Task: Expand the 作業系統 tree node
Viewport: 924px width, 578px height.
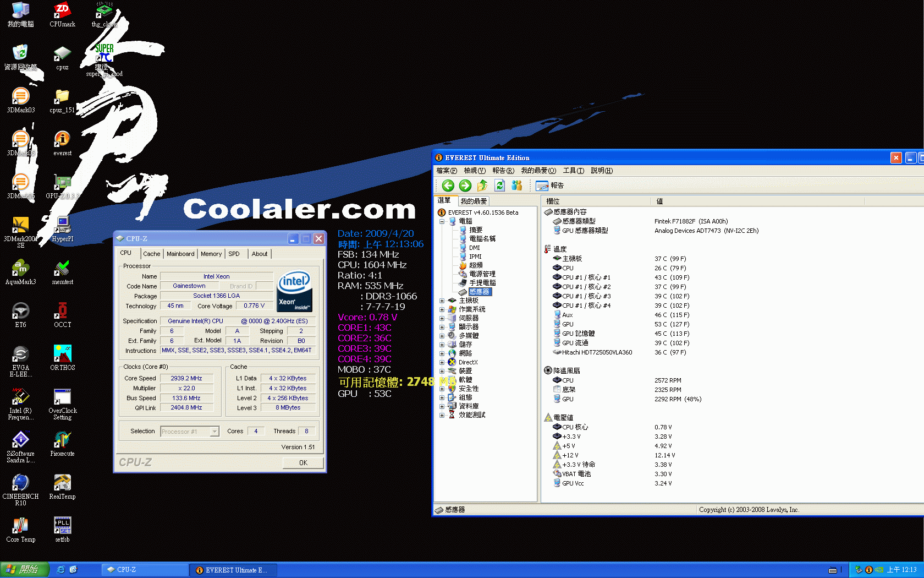Action: 442,309
